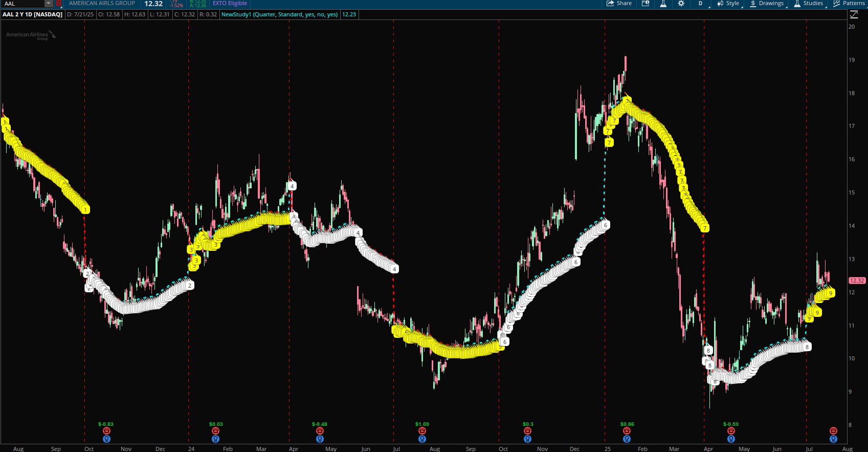Click the AMERICAN AIRLS GROUP company name
Viewport: 868px width, 452px height.
click(x=102, y=4)
